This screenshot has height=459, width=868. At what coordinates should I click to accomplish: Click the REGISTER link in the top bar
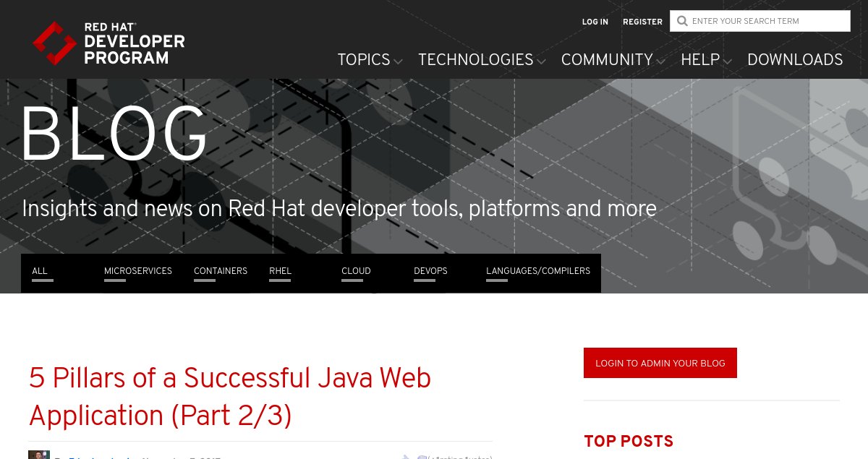642,22
